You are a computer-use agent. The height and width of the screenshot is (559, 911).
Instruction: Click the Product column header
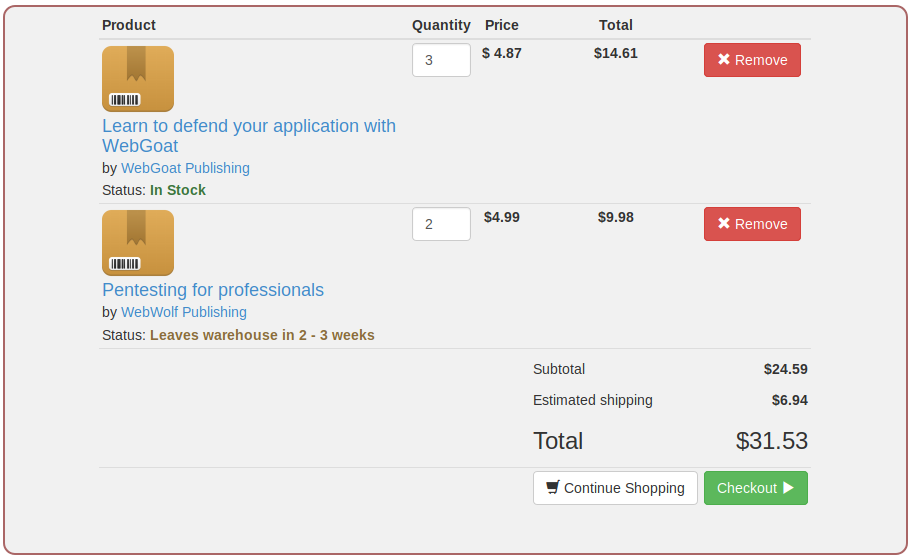129,25
